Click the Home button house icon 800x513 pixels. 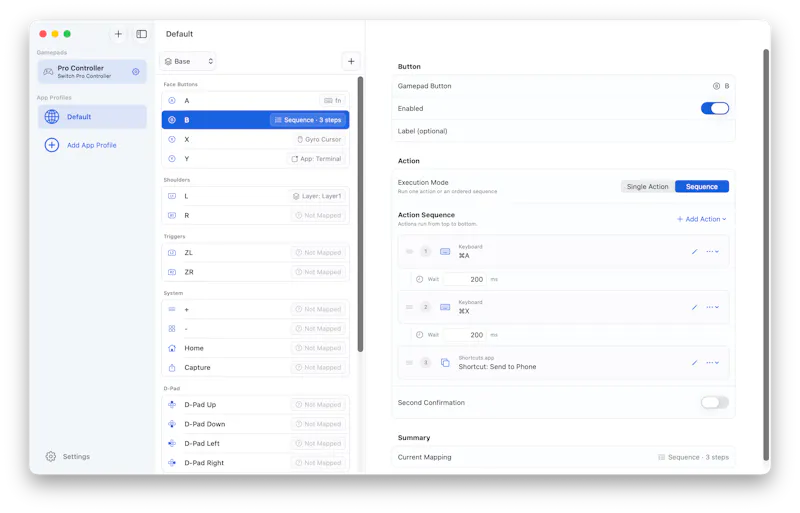click(172, 349)
